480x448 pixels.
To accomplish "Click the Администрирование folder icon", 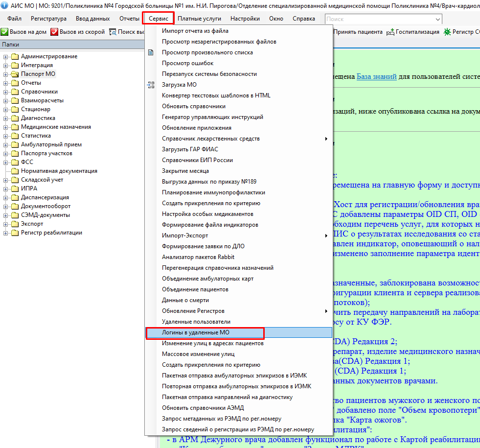I will click(15, 56).
